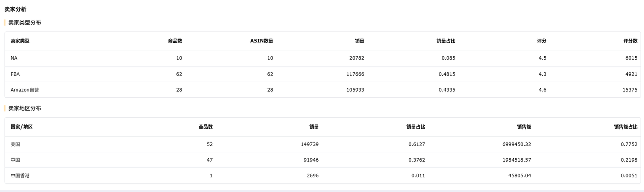Click sales value 105933
The width and height of the screenshot is (644, 192).
click(x=355, y=90)
